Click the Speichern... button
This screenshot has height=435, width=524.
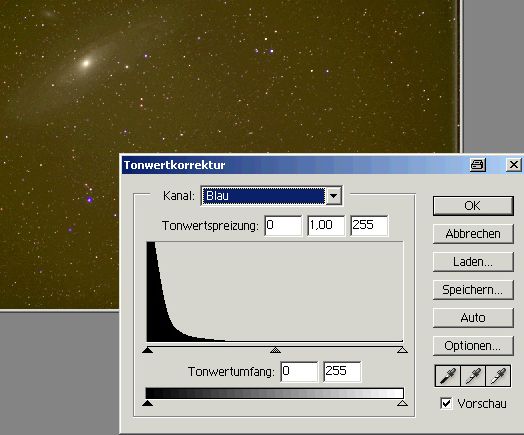tap(473, 290)
